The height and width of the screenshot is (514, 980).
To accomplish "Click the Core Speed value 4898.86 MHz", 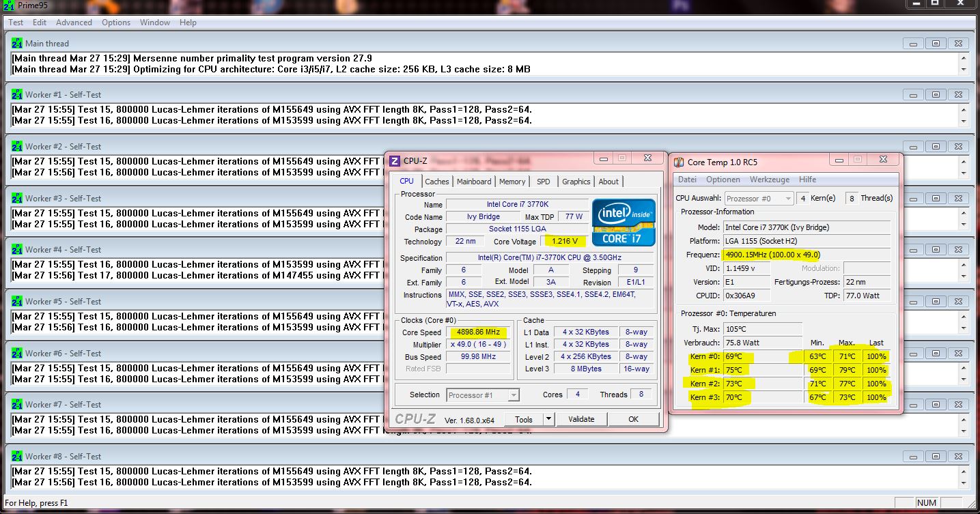I will click(478, 332).
